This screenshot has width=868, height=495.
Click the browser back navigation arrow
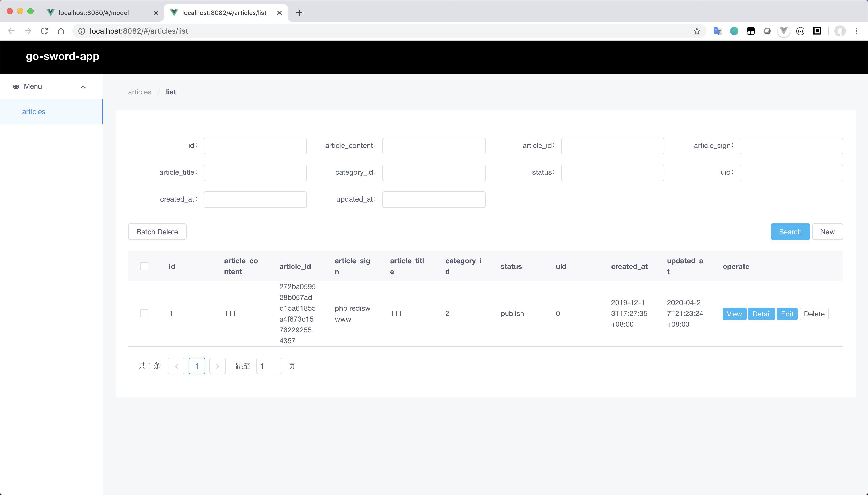click(11, 30)
